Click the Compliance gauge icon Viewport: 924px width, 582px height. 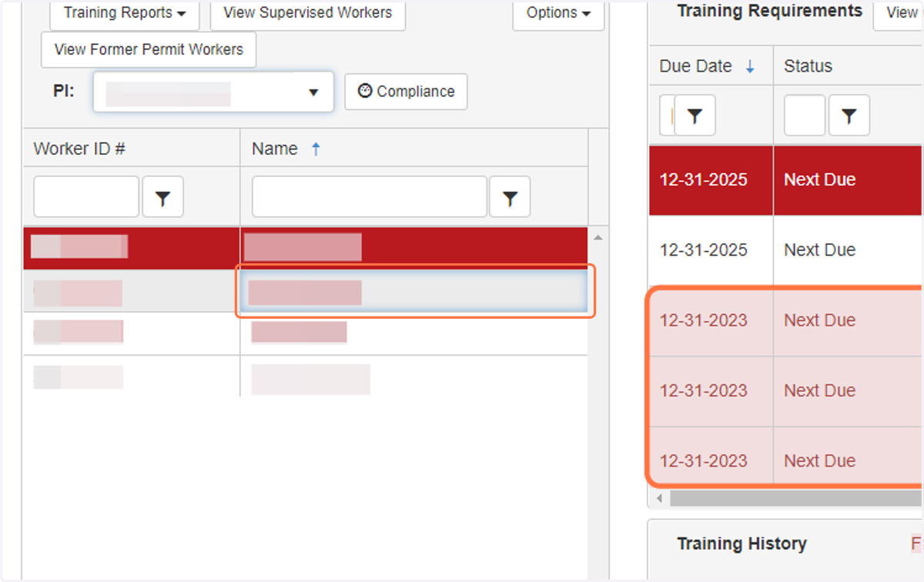pos(365,91)
